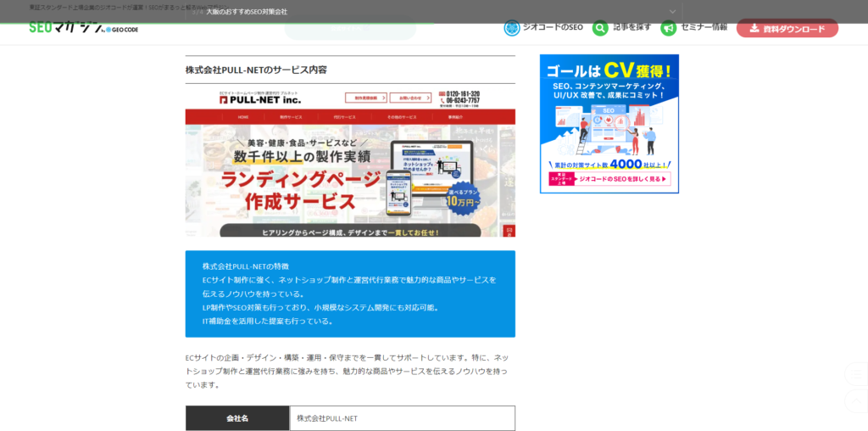The image size is (868, 431).
Task: Click the heading 株式会社PULL-NETのサービス内容
Action: coord(256,70)
